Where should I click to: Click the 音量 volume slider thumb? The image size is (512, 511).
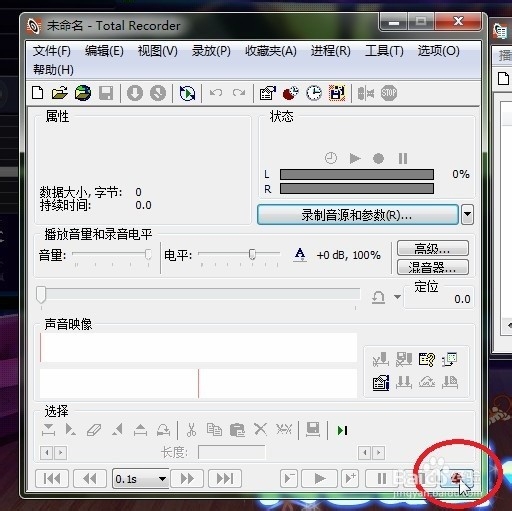[148, 254]
